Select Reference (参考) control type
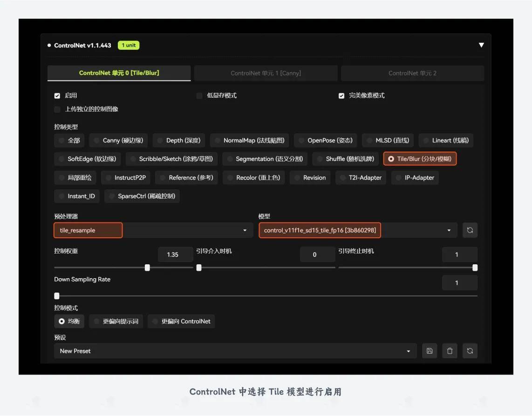This screenshot has height=416, width=532. (186, 178)
